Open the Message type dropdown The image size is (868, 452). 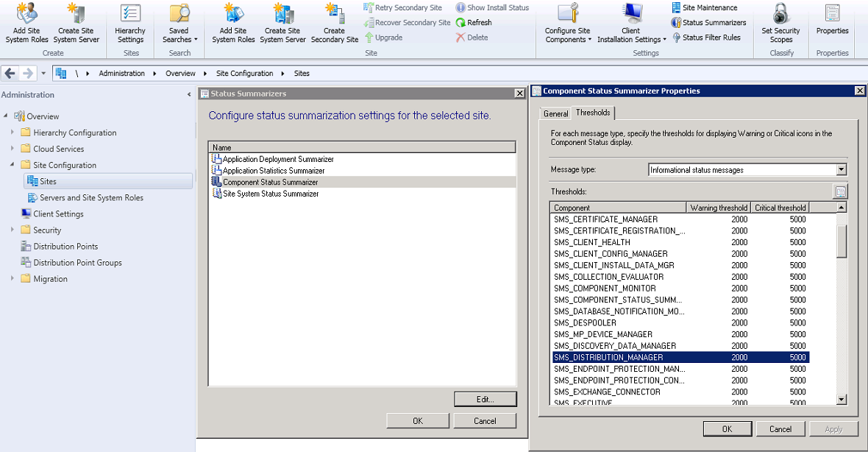click(x=842, y=170)
